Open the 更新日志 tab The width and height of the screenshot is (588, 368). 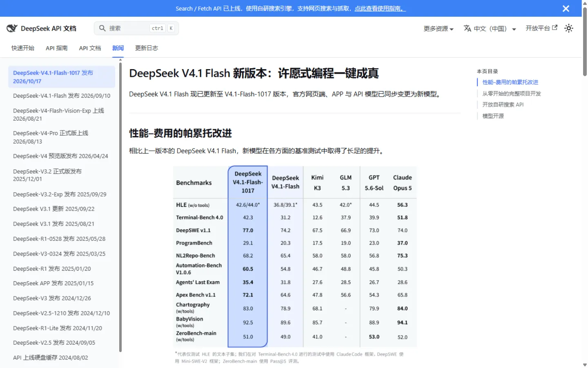[147, 48]
